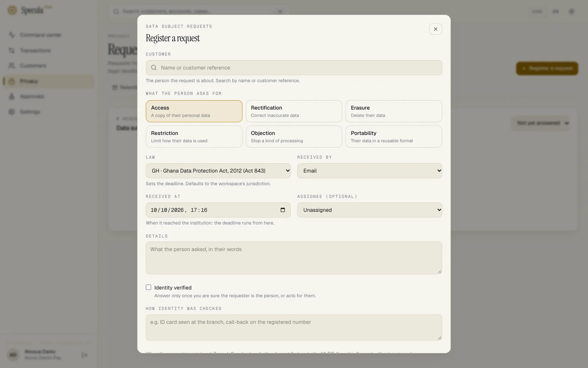Open the Received by dropdown
588x368 pixels.
point(370,171)
